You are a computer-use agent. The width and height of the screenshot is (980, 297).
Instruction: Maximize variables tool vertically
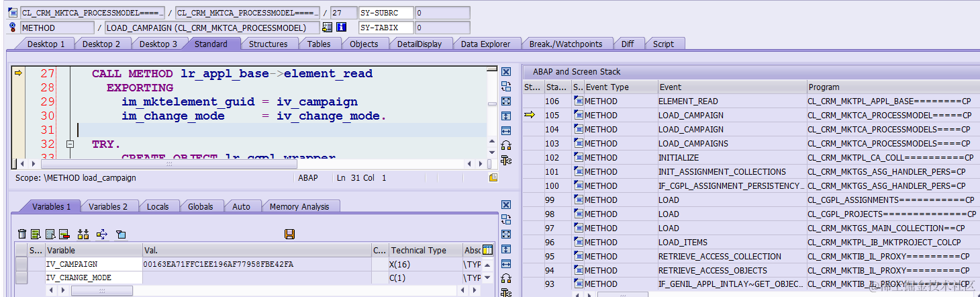pos(506,249)
